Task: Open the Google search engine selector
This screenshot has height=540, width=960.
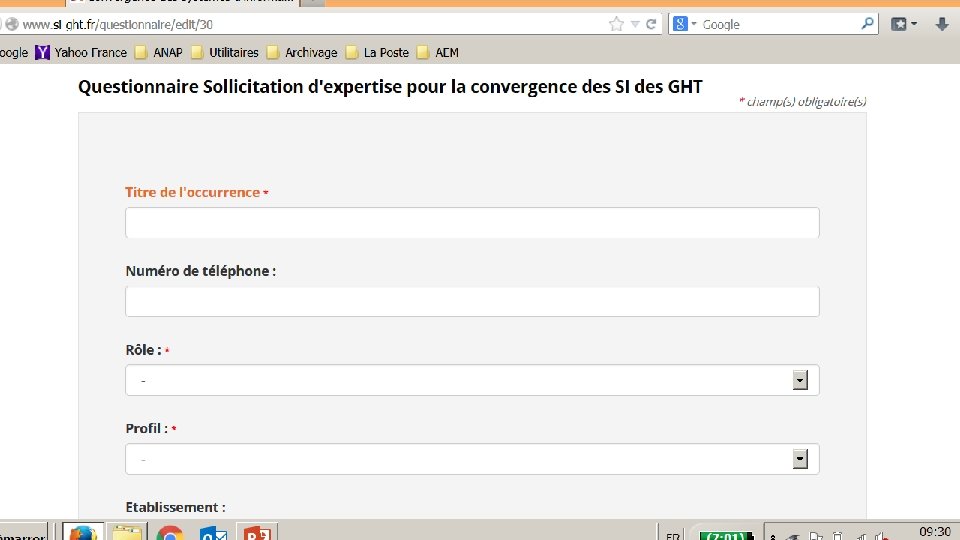Action: click(x=684, y=24)
